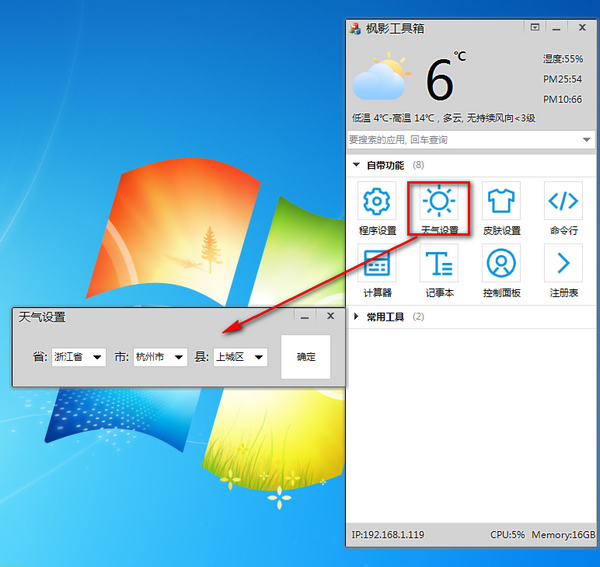Expand the 常用工具 section
Screen dimensions: 600x567
click(356, 317)
